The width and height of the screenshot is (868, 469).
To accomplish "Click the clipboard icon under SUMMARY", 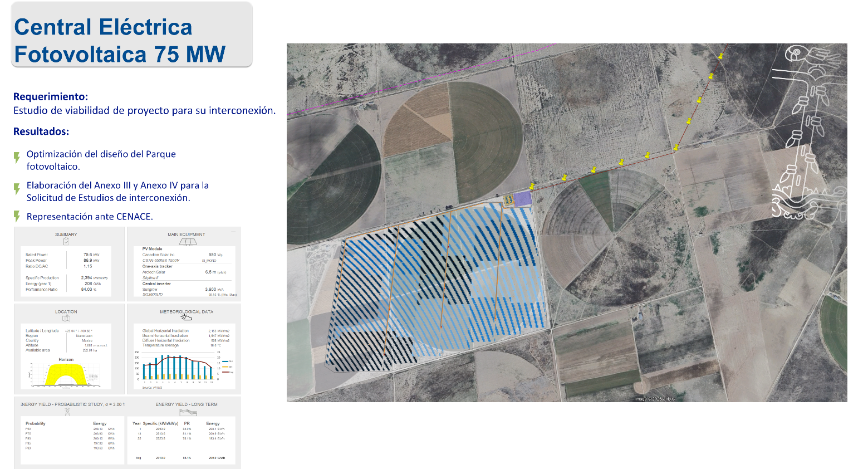I will coord(66,242).
